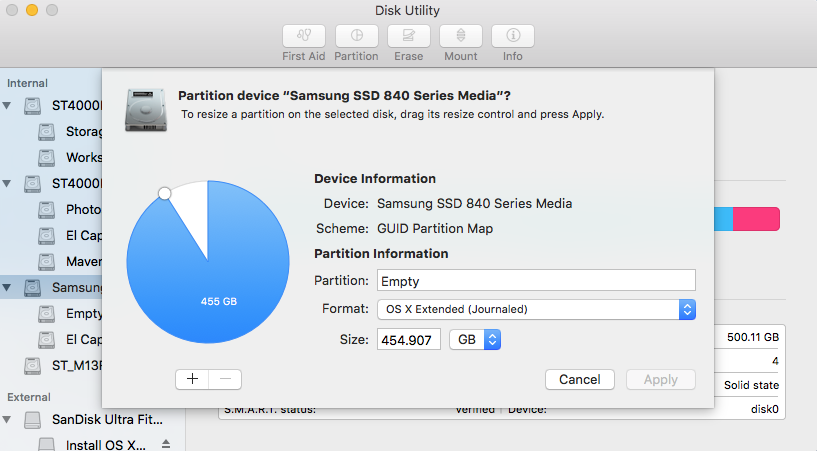
Task: Open the Info toolbar button
Action: [x=513, y=36]
